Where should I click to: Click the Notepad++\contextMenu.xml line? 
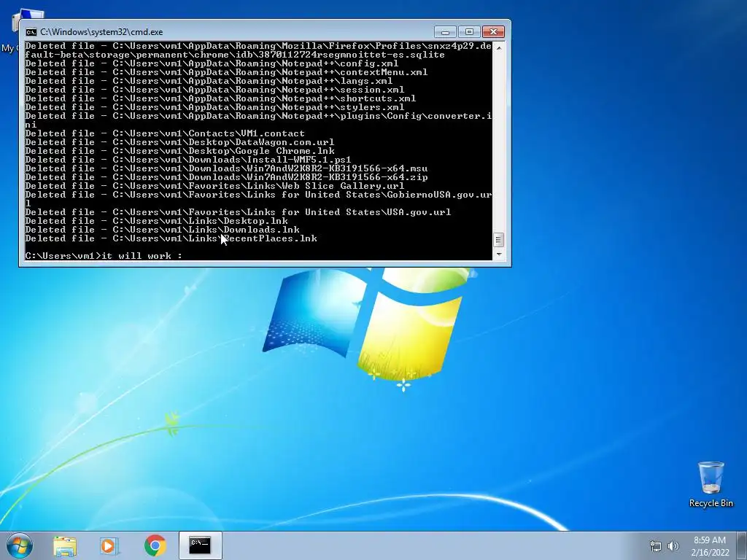pyautogui.click(x=226, y=72)
